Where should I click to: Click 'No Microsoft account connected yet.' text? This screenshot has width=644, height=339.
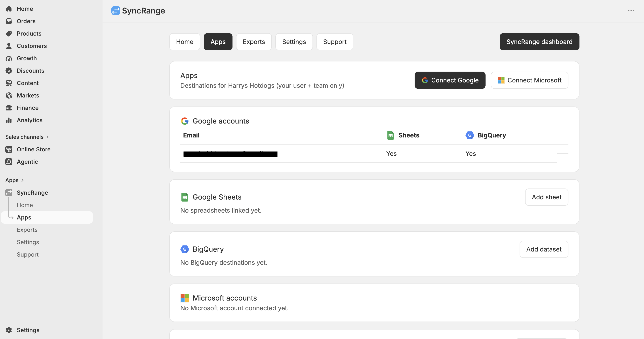tap(234, 308)
